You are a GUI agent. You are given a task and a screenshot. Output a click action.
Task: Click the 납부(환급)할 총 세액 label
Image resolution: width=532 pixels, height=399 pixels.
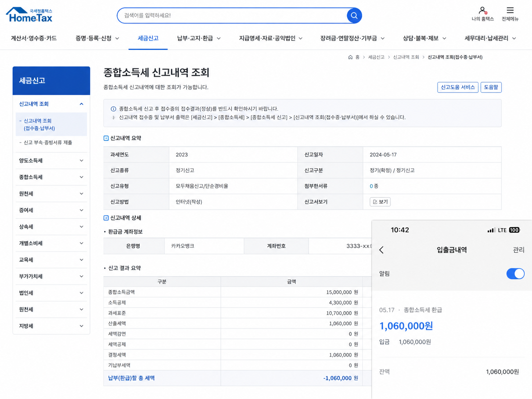(131, 378)
